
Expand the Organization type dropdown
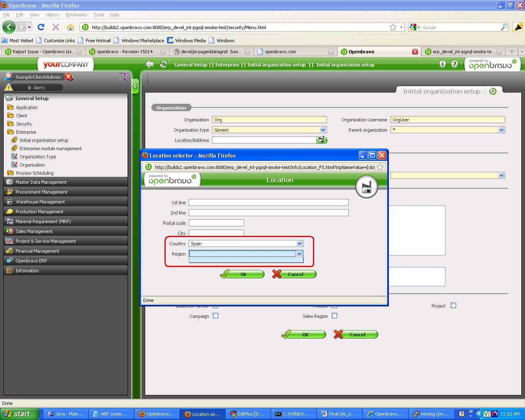coord(323,130)
